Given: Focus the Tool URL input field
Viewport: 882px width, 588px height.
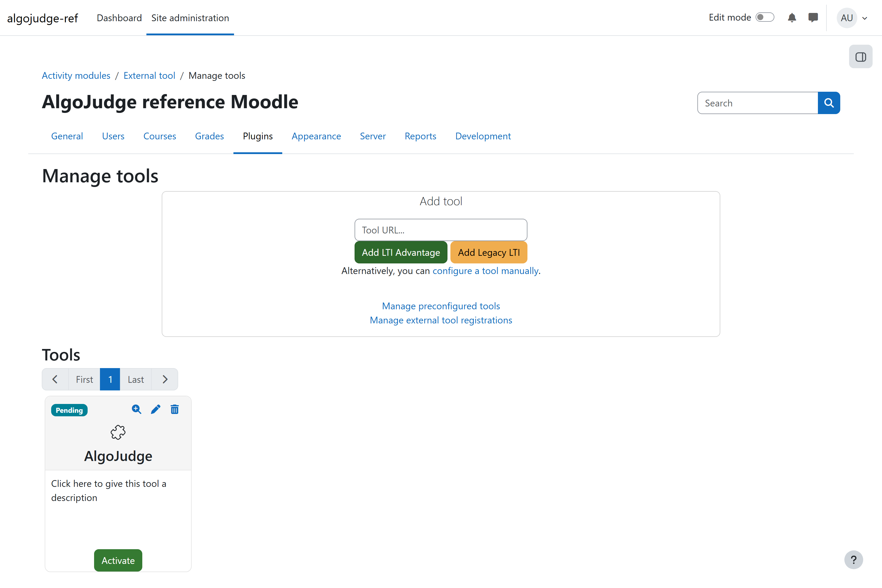Looking at the screenshot, I should click(441, 230).
